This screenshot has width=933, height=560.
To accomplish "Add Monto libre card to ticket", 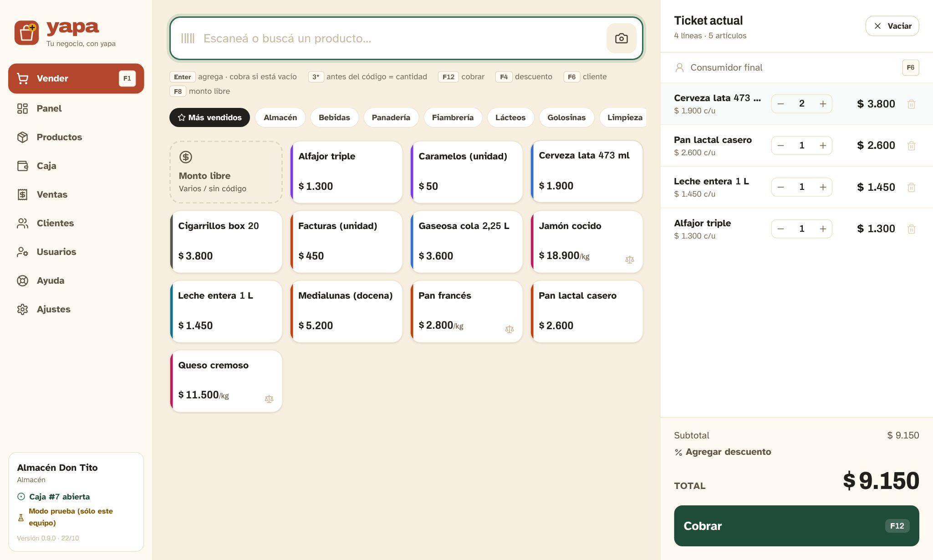I will (x=226, y=172).
